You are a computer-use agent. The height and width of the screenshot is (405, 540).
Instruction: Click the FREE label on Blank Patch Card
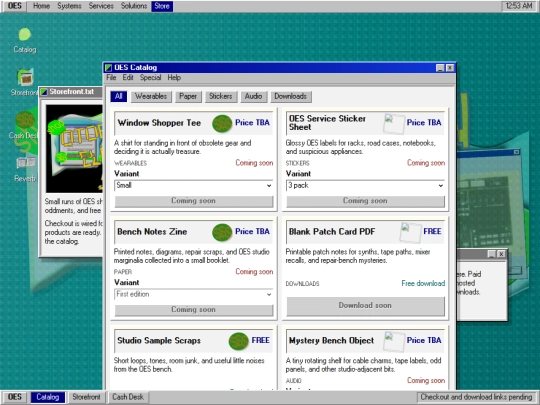pos(432,231)
